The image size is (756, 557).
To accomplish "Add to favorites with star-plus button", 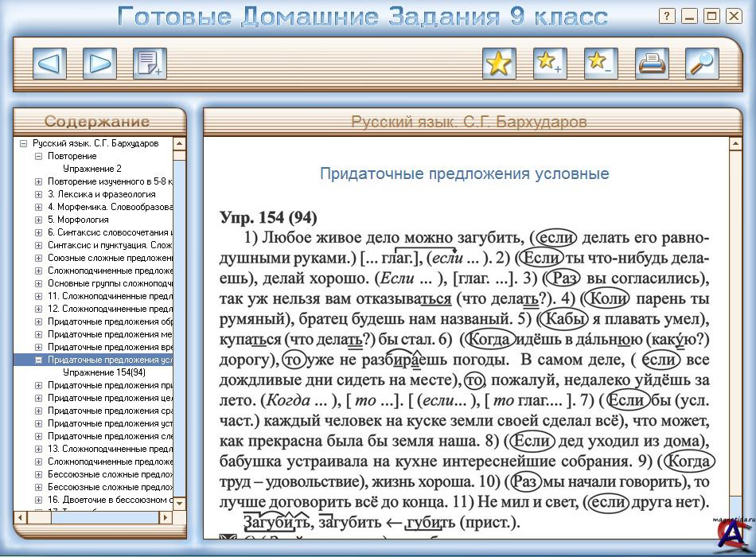I will [550, 64].
